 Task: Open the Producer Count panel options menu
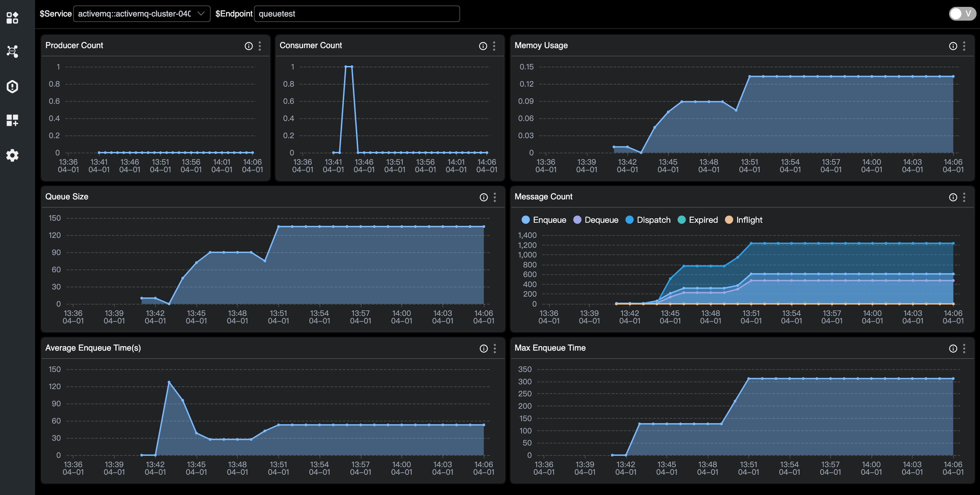point(260,46)
